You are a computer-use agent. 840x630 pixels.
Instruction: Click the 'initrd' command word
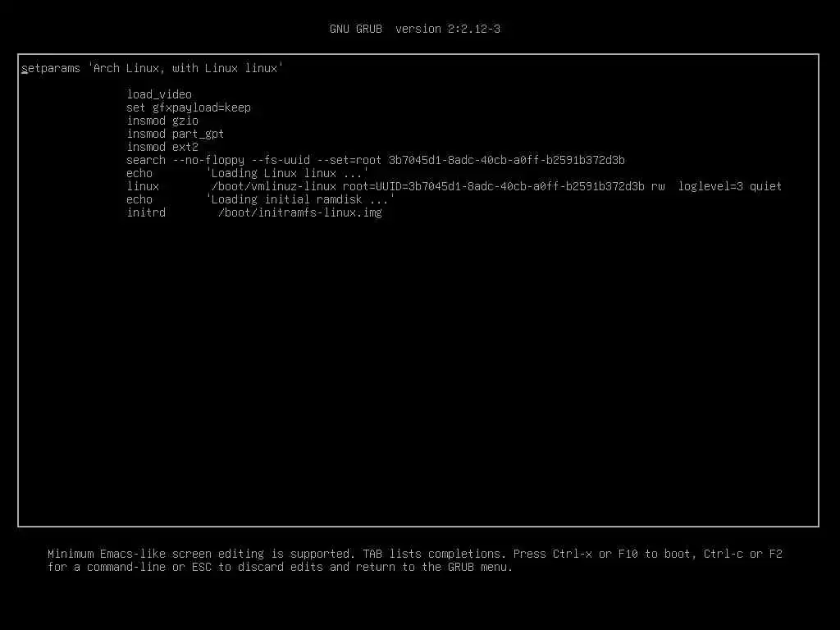pos(146,212)
